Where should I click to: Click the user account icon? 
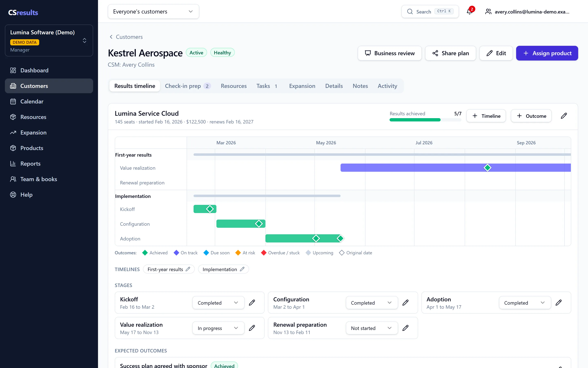click(x=488, y=11)
